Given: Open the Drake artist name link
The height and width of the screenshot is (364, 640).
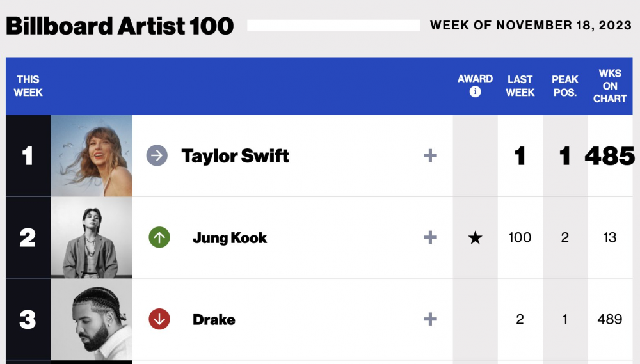Looking at the screenshot, I should [x=214, y=319].
